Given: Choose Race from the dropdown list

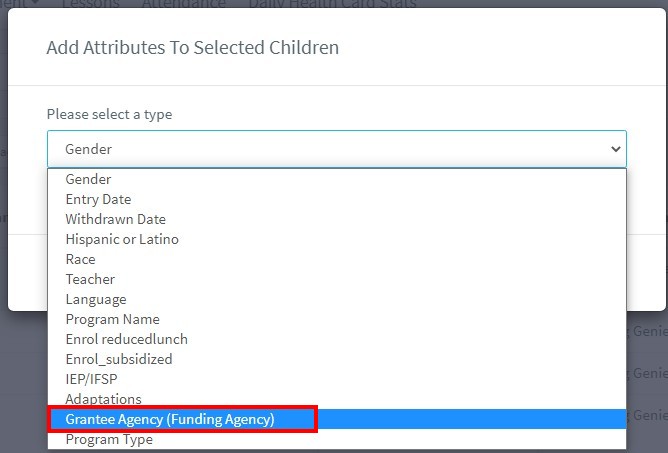Looking at the screenshot, I should point(80,259).
